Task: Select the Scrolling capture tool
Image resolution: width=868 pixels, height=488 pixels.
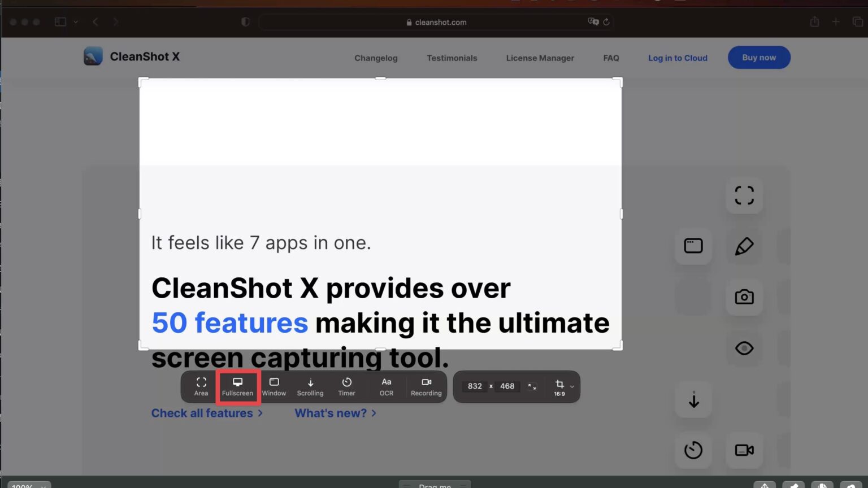Action: (x=310, y=386)
